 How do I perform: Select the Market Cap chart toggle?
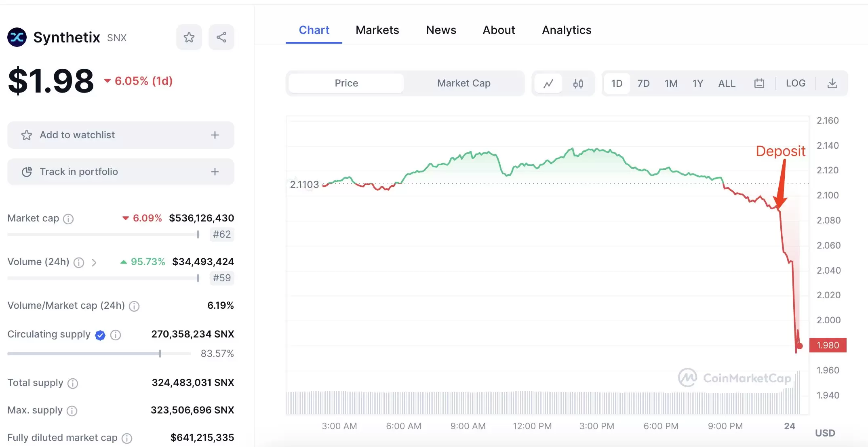[x=463, y=83]
